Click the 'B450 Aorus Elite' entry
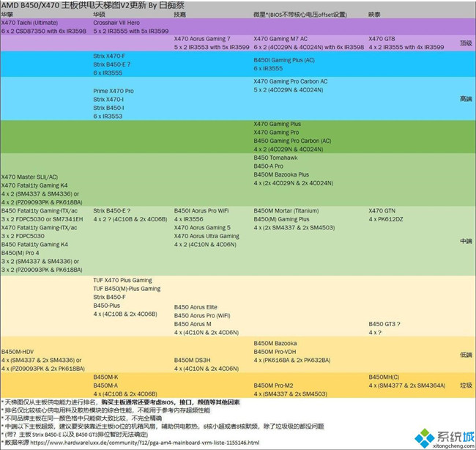 coord(196,307)
